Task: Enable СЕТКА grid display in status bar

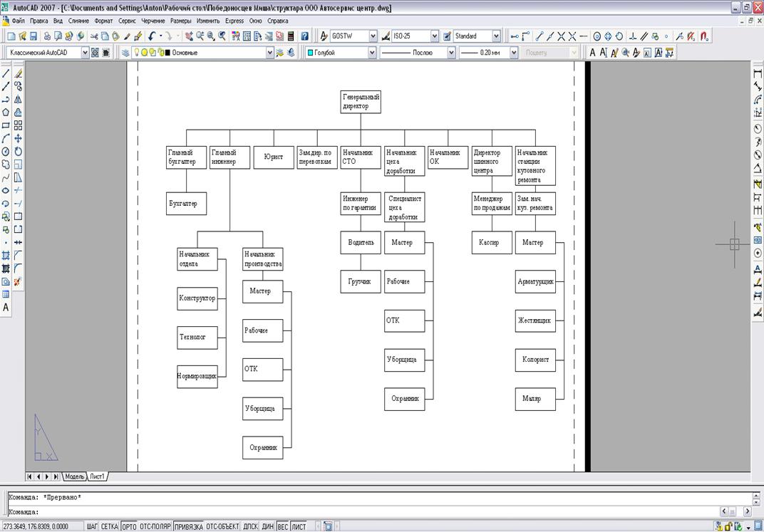Action: click(109, 527)
